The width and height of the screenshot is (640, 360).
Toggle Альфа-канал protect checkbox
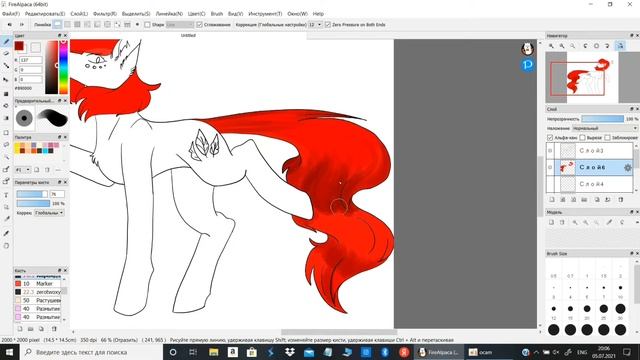point(550,138)
